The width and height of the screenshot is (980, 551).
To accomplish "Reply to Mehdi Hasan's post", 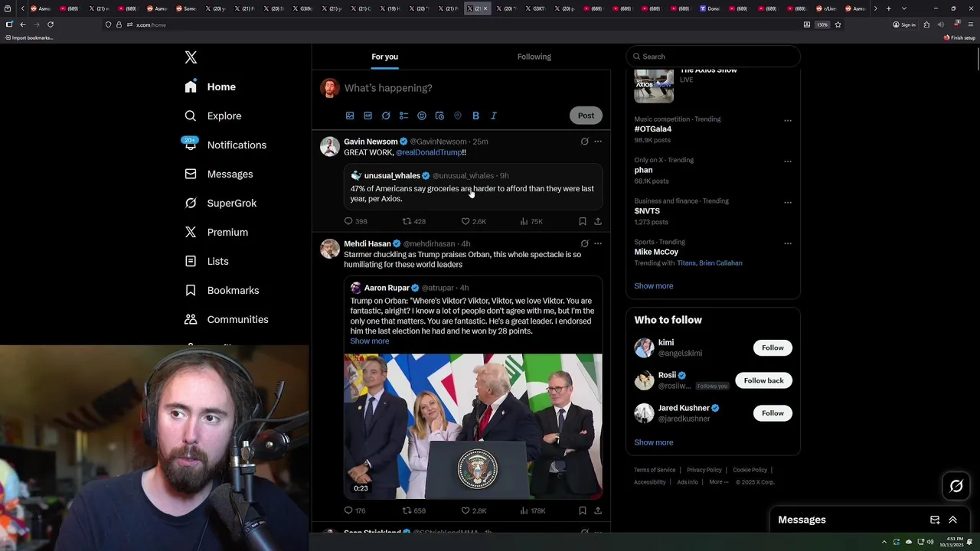I will tap(355, 510).
